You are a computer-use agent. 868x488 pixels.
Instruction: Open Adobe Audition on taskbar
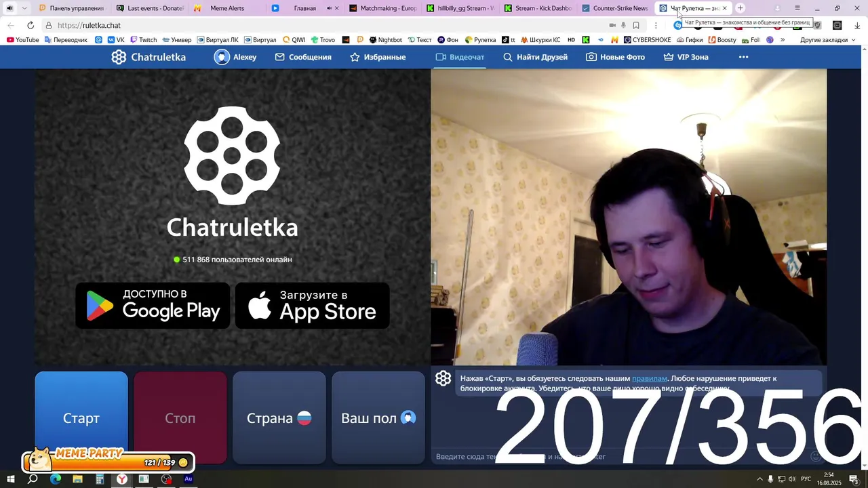coord(189,479)
